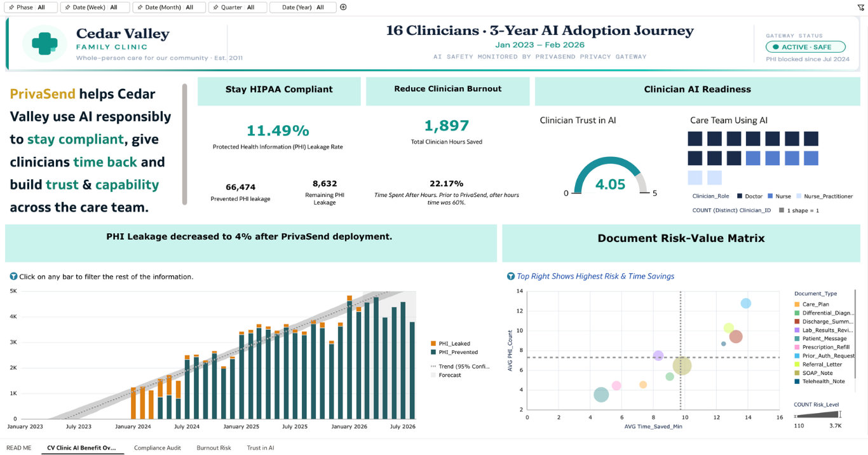Click the 8,632 Remaining PHI Leakage value

(x=325, y=183)
